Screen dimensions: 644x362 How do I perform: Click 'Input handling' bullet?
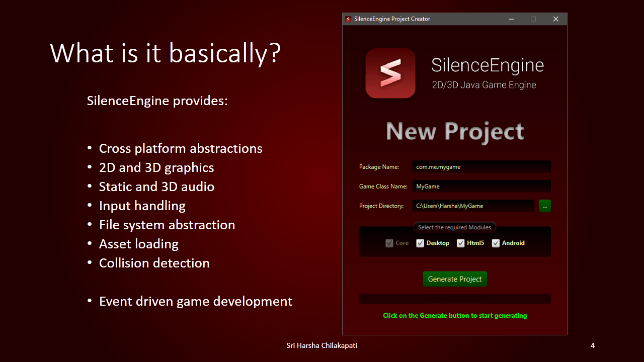[142, 206]
